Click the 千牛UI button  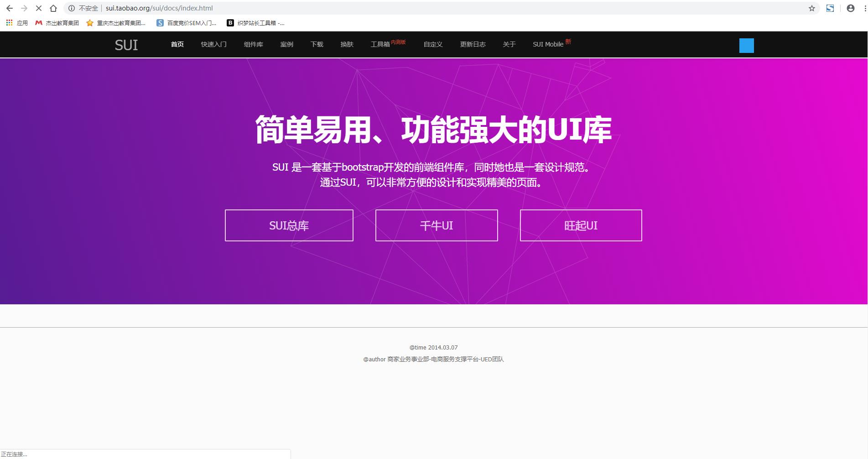(x=437, y=225)
